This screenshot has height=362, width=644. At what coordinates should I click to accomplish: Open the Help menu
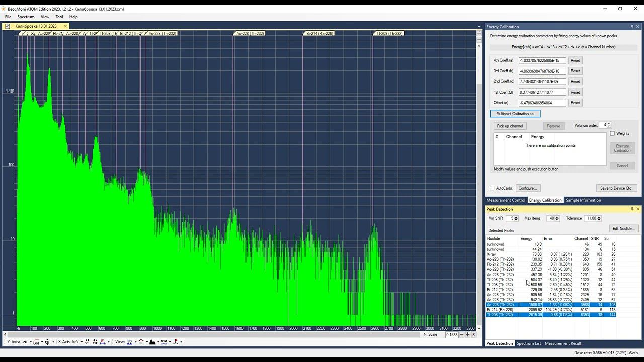point(73,17)
